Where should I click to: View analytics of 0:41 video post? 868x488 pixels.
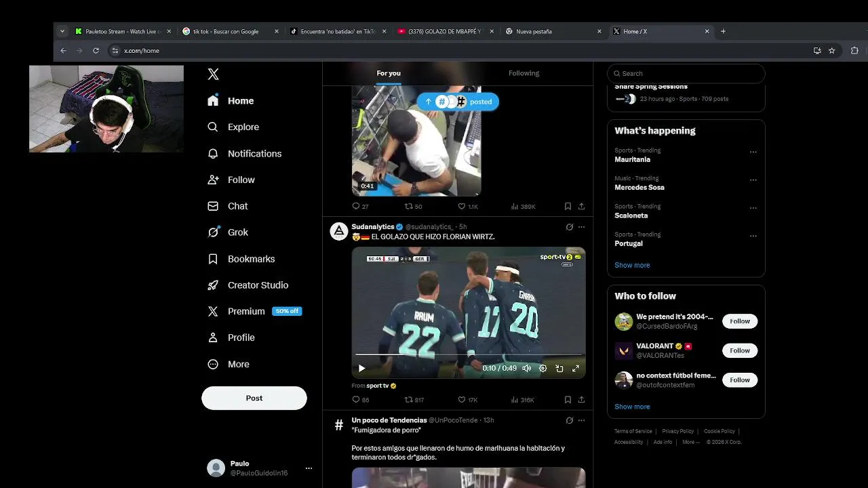click(523, 206)
